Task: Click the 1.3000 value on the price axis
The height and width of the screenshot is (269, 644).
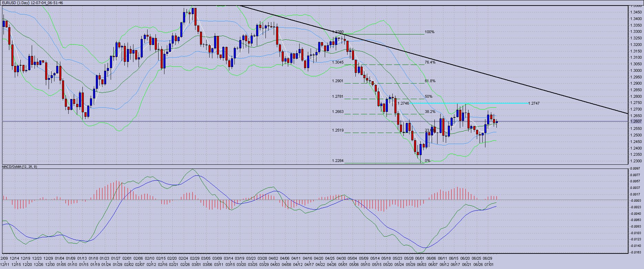Action: [x=636, y=70]
